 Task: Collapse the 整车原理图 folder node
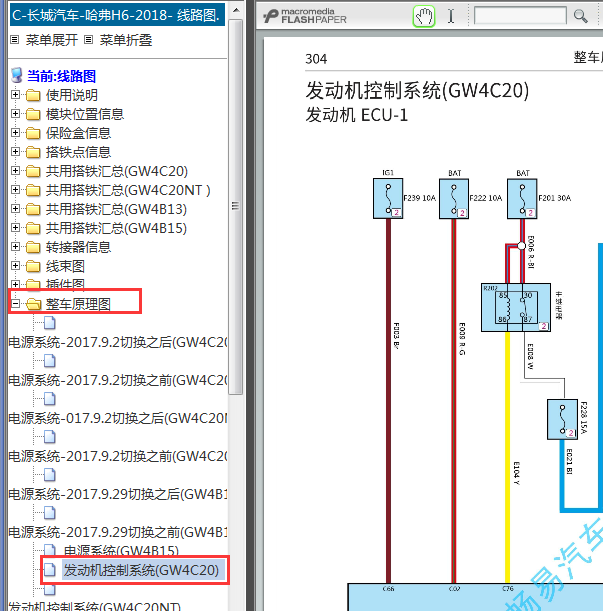point(15,304)
